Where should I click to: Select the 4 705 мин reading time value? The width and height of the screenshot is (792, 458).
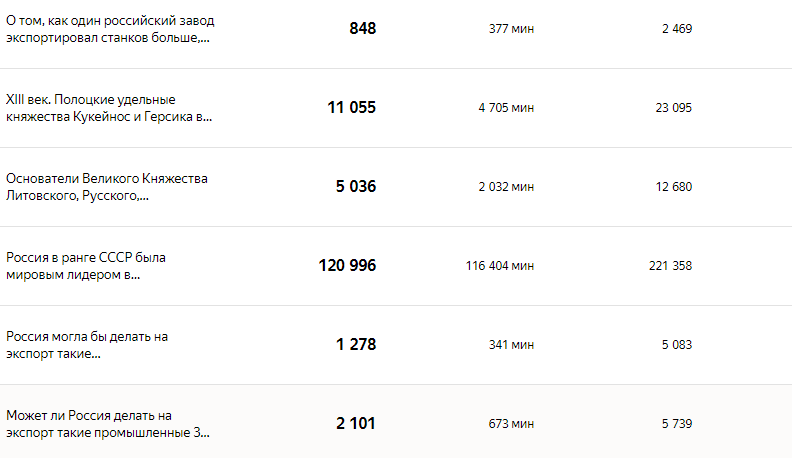[x=506, y=108]
